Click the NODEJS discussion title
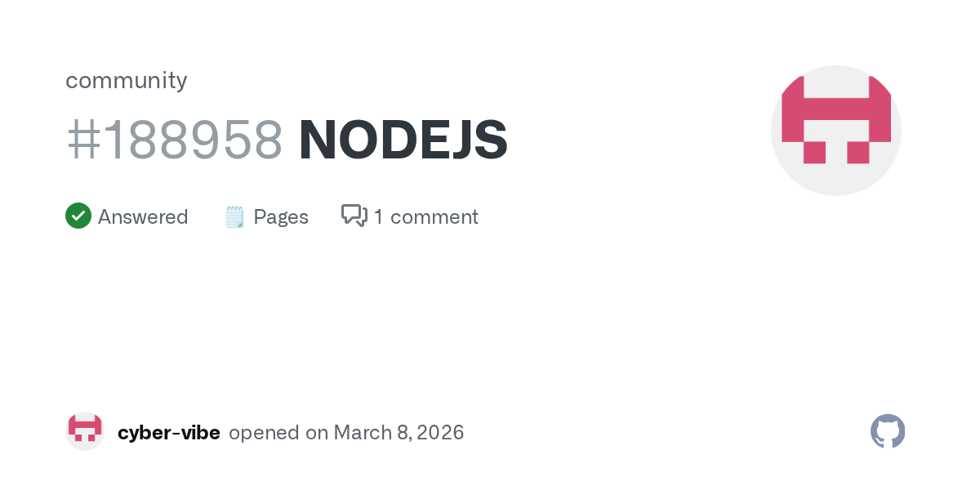980x490 pixels. [403, 140]
